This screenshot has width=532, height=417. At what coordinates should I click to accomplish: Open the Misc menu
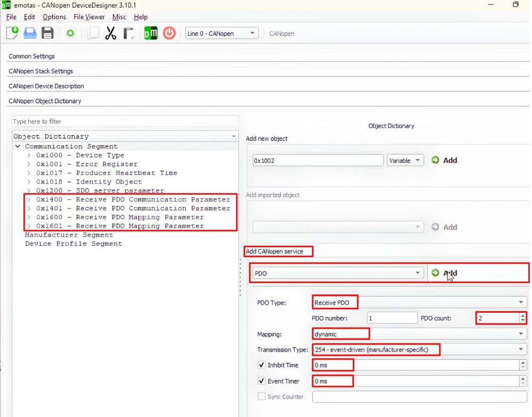point(119,17)
